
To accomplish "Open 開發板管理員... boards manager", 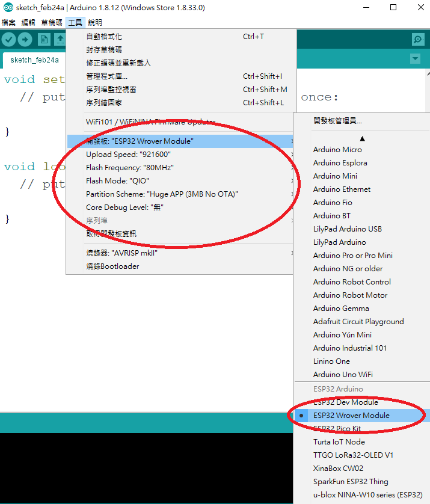I will pos(362,121).
